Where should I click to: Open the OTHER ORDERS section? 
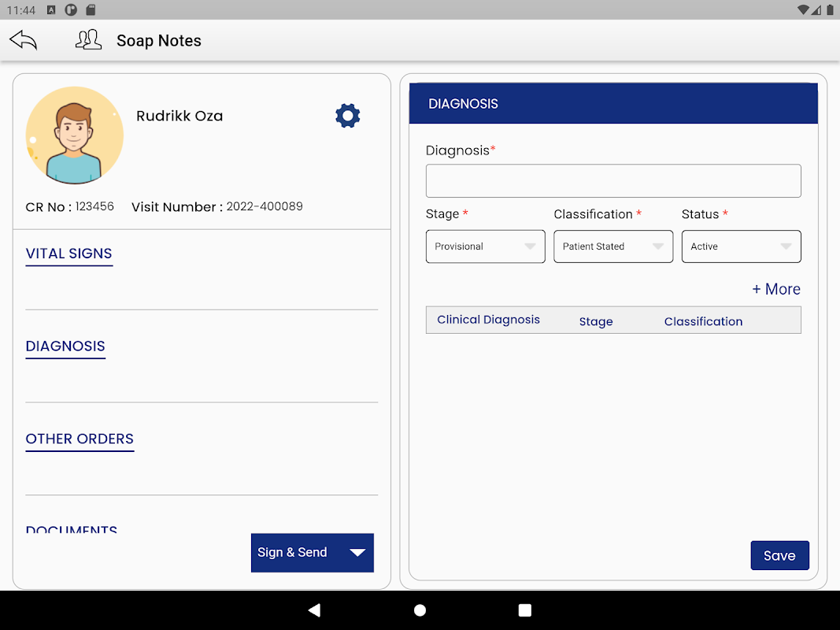(x=80, y=439)
